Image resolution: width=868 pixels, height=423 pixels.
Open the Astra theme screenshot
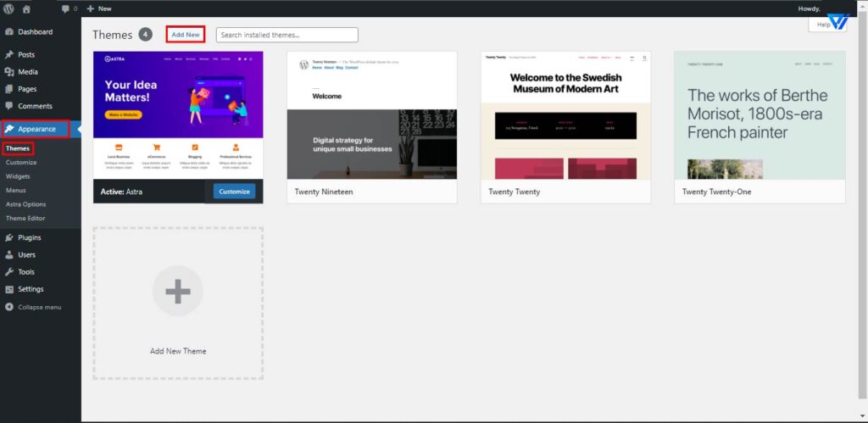click(x=178, y=115)
